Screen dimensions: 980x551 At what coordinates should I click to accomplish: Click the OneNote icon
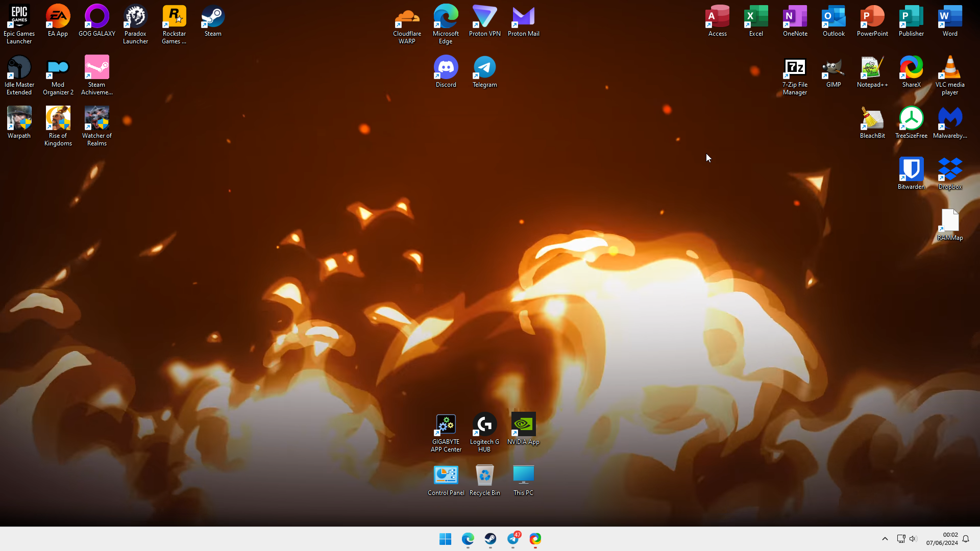pos(795,20)
